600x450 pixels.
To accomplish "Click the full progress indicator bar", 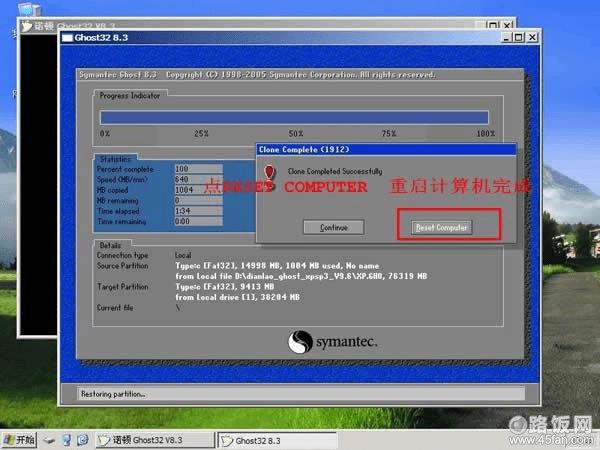I will tap(294, 117).
